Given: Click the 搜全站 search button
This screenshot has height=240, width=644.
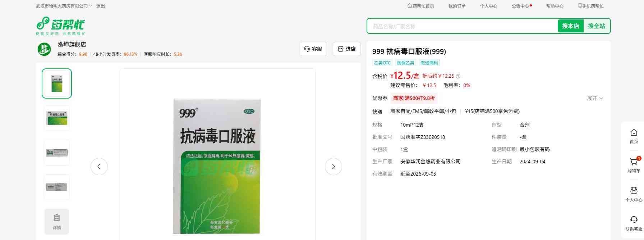Looking at the screenshot, I should (x=596, y=26).
